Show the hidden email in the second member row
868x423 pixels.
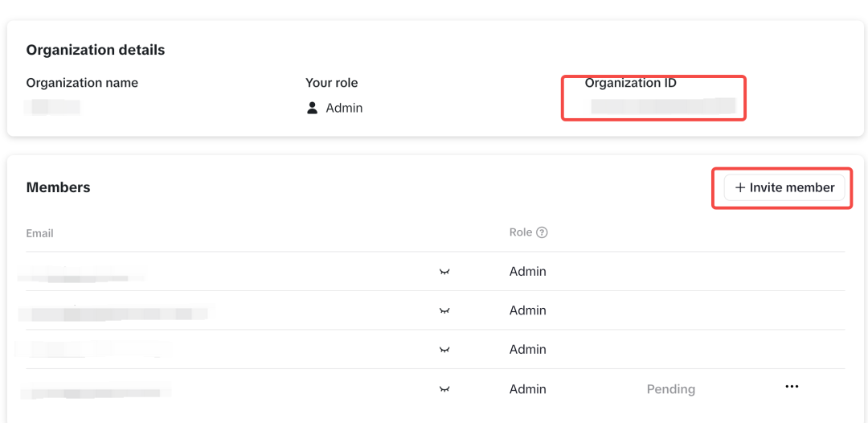click(x=444, y=310)
